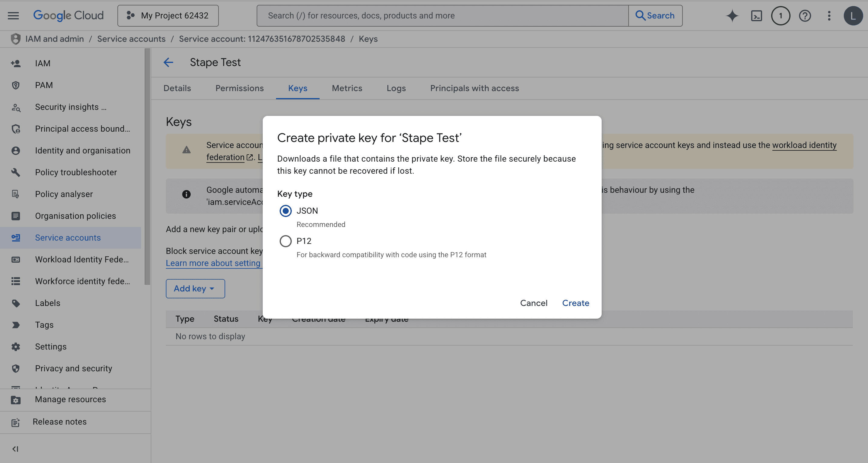
Task: Open the My Project 62432 project picker
Action: coord(168,15)
